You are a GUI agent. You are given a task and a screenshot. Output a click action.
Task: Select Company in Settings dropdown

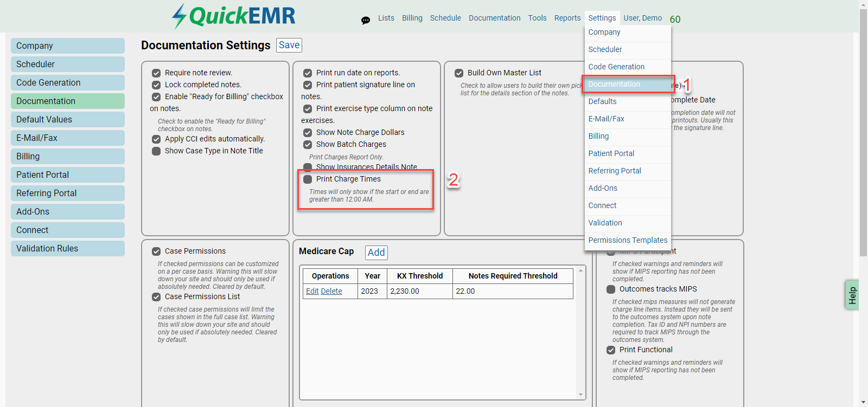tap(628, 33)
